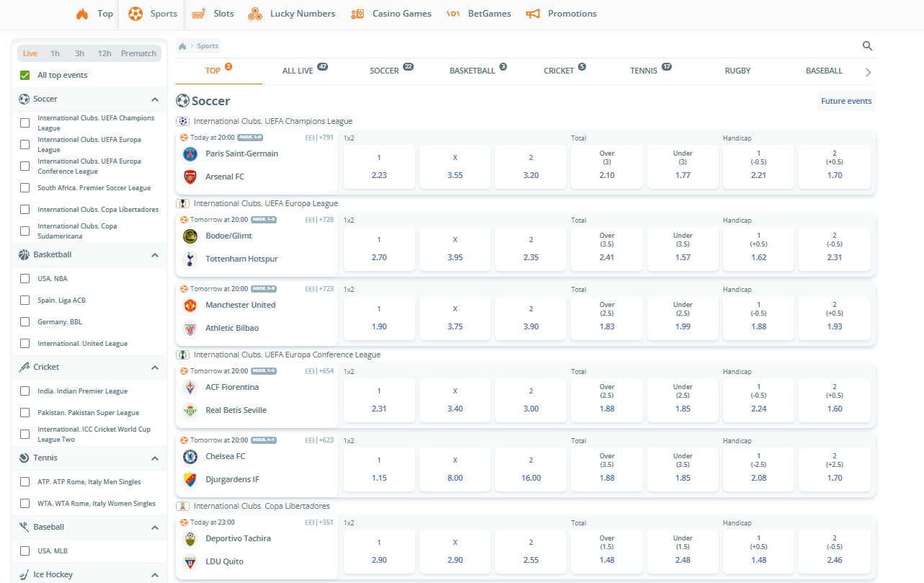Image resolution: width=924 pixels, height=583 pixels.
Task: Click stats icon for PSG vs Arsenal
Action: tap(310, 138)
